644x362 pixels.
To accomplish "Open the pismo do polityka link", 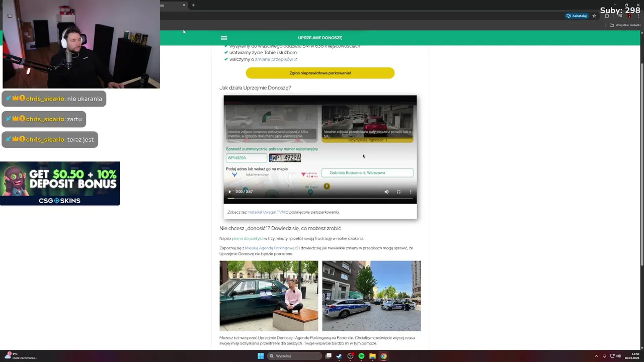I will tap(248, 238).
